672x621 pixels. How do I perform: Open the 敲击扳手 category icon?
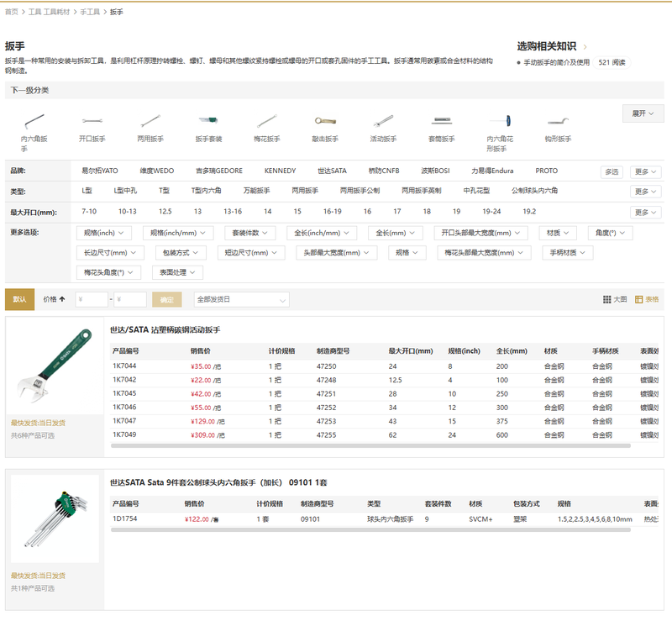pyautogui.click(x=325, y=121)
